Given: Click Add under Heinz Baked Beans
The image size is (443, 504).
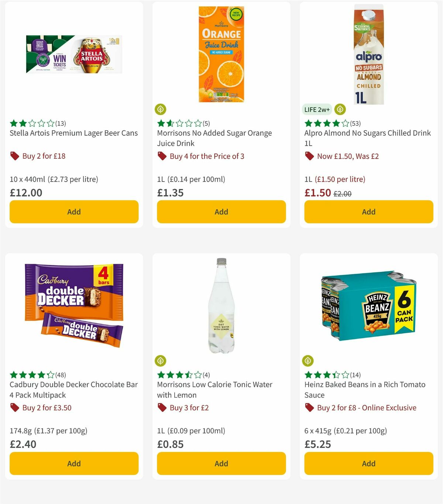Looking at the screenshot, I should pyautogui.click(x=368, y=463).
